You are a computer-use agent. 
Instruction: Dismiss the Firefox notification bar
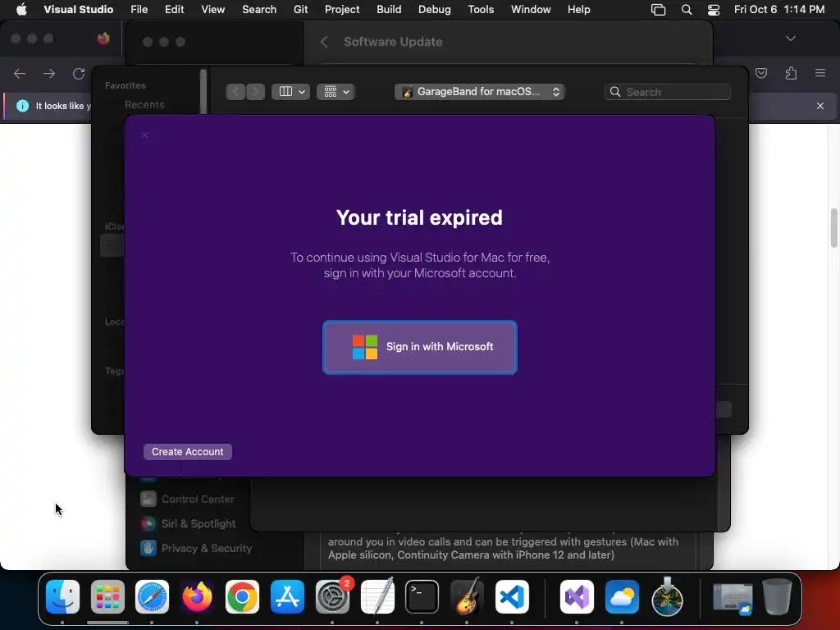[820, 106]
